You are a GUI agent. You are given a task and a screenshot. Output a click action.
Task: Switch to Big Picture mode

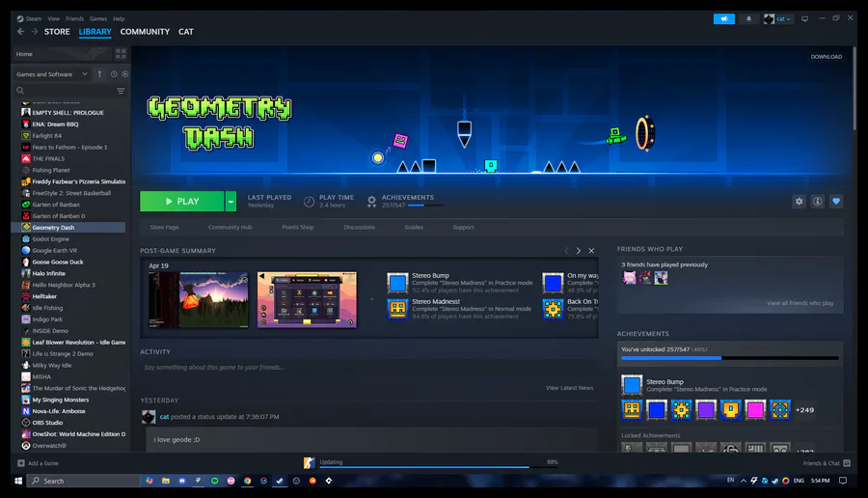(x=805, y=19)
